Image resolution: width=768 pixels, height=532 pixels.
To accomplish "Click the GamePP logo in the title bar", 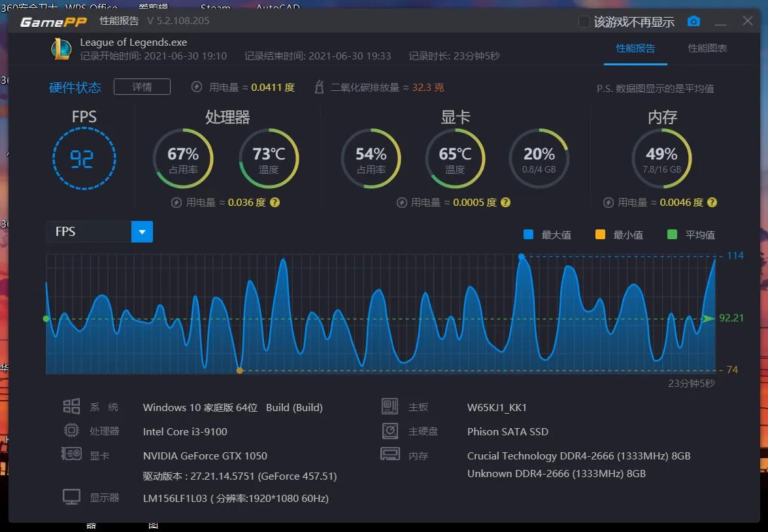I will pyautogui.click(x=54, y=21).
